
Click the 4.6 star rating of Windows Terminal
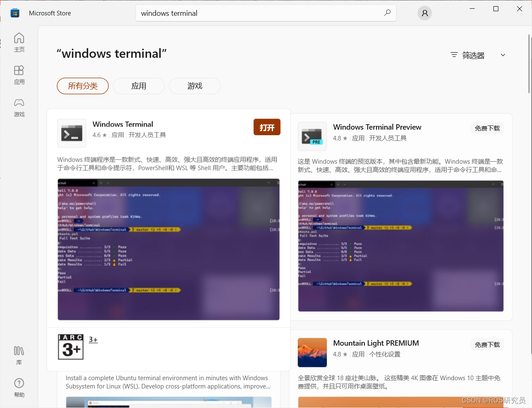point(100,135)
